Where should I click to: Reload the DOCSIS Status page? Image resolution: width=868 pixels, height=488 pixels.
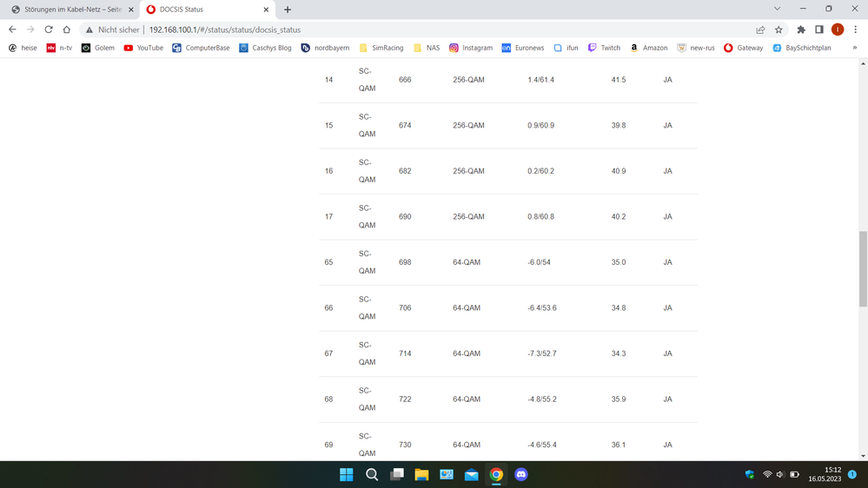pyautogui.click(x=49, y=30)
